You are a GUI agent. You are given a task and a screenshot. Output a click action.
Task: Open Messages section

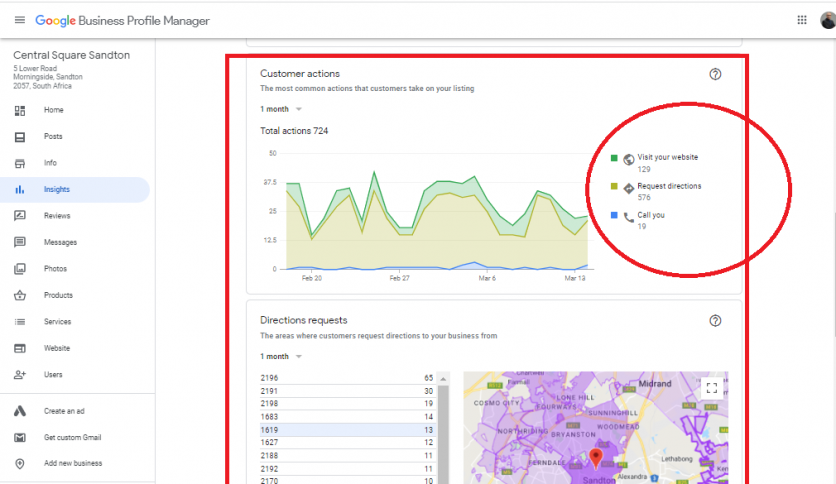coord(60,242)
